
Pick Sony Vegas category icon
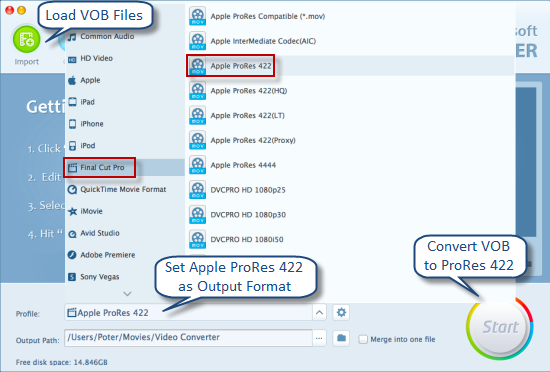(x=72, y=277)
